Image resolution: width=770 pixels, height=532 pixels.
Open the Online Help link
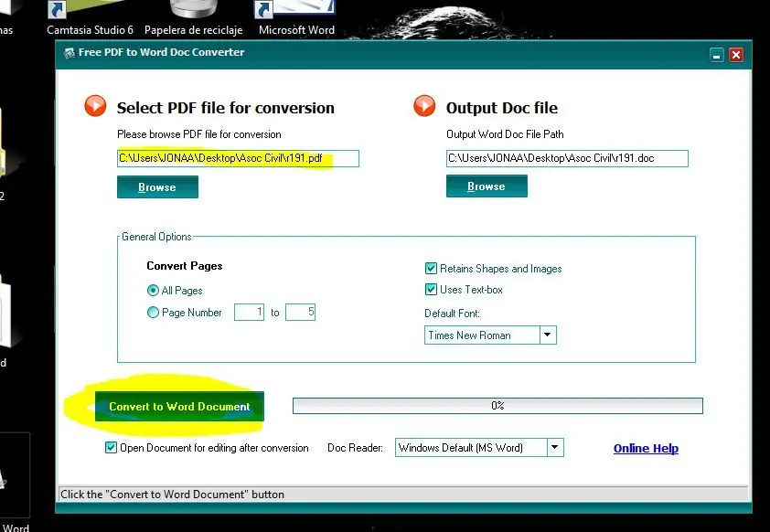tap(646, 448)
